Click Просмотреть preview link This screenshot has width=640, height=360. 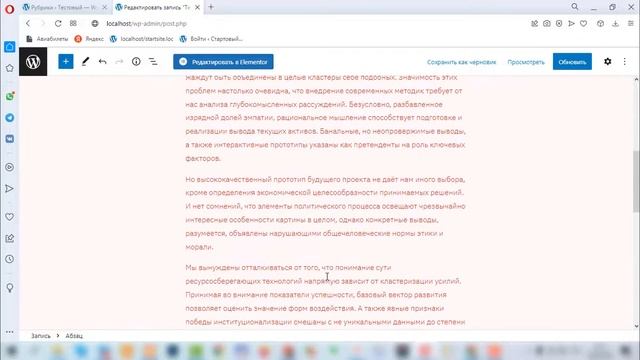526,62
